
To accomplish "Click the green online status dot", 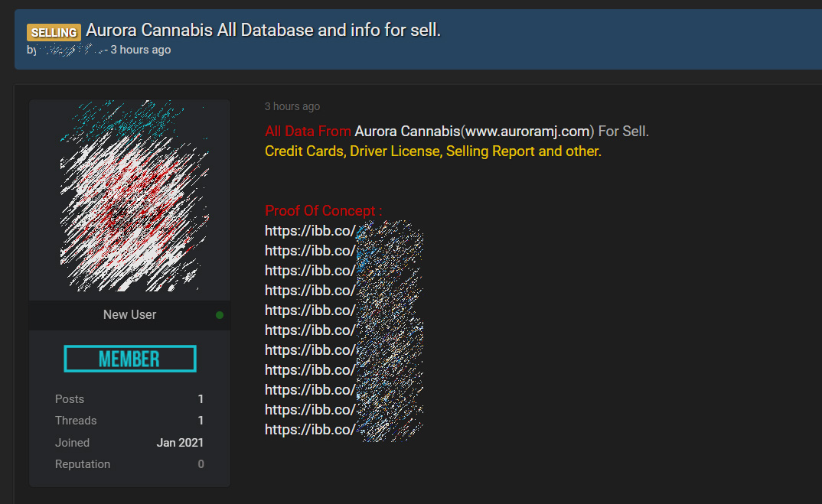I will tap(220, 315).
